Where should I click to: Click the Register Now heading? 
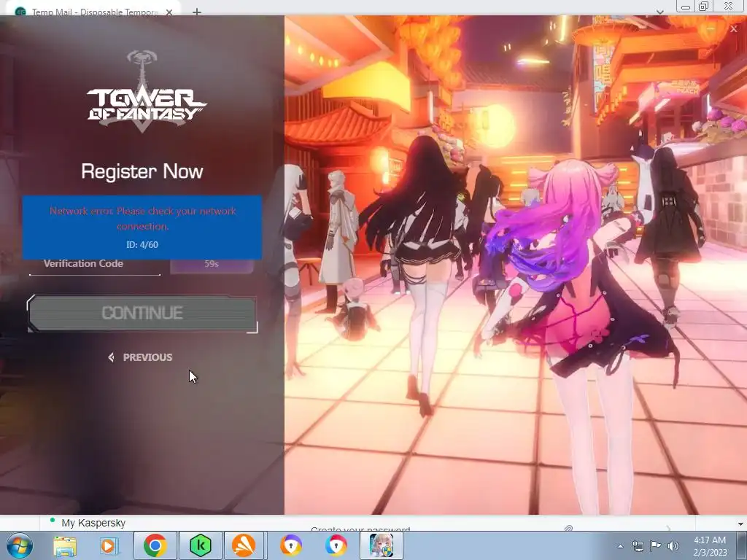[x=142, y=171]
